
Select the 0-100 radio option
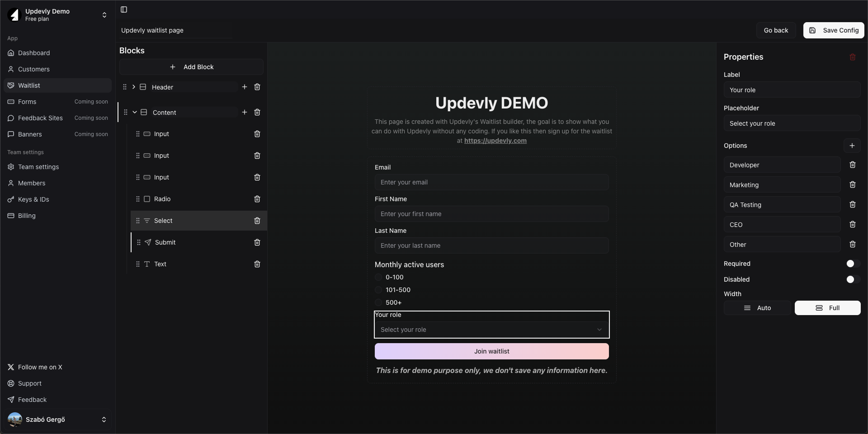click(378, 277)
